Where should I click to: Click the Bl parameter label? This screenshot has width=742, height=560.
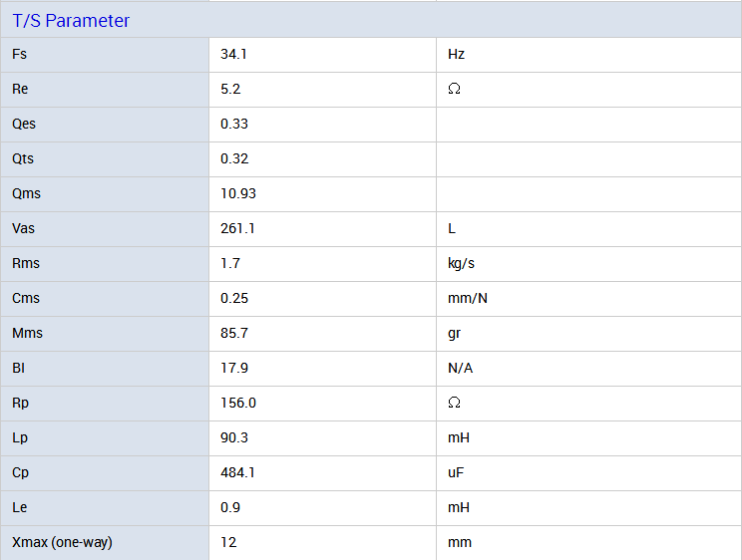(x=18, y=368)
